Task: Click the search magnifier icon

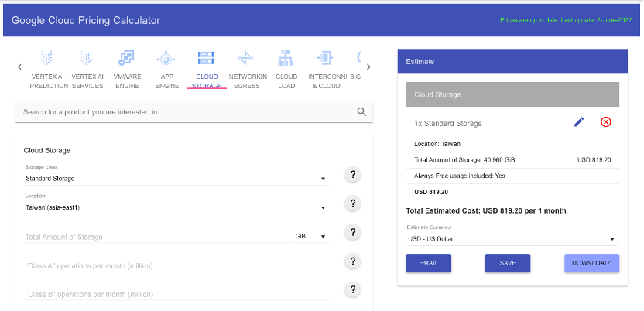Action: [x=361, y=112]
